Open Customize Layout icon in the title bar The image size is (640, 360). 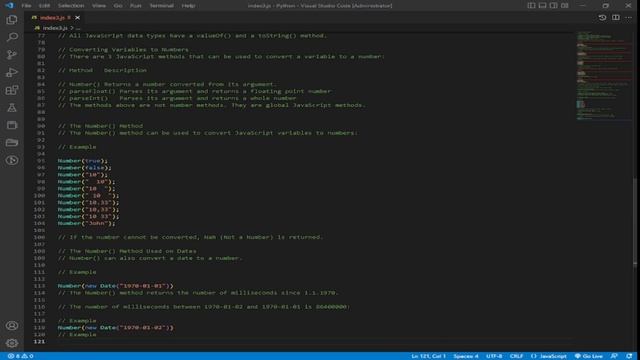564,6
